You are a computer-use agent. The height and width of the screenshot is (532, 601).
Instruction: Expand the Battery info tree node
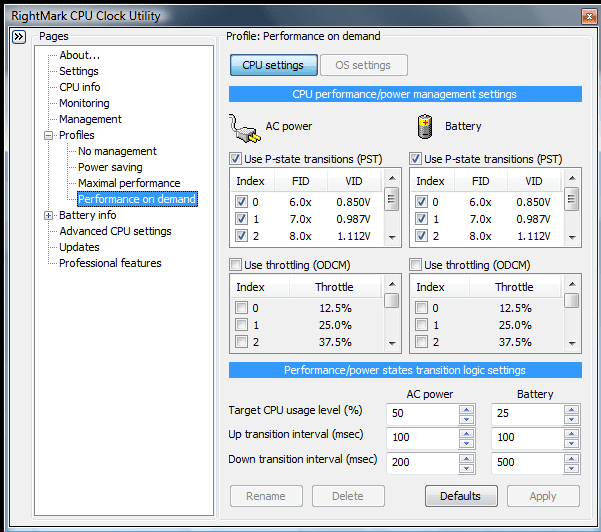(x=48, y=215)
